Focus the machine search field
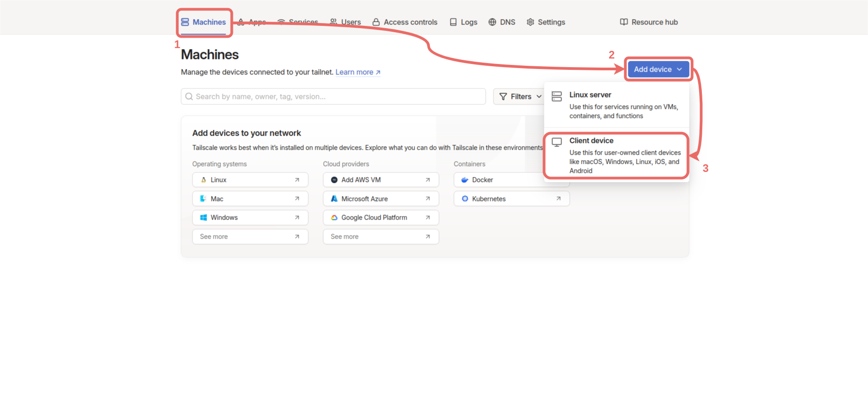This screenshot has height=402, width=868. (x=334, y=97)
